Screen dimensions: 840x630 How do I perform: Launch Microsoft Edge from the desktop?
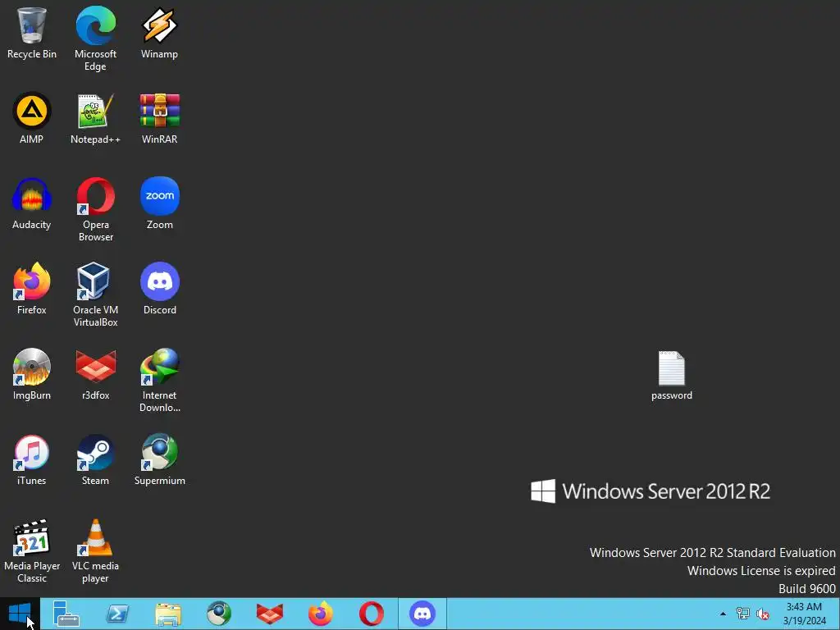coord(95,39)
